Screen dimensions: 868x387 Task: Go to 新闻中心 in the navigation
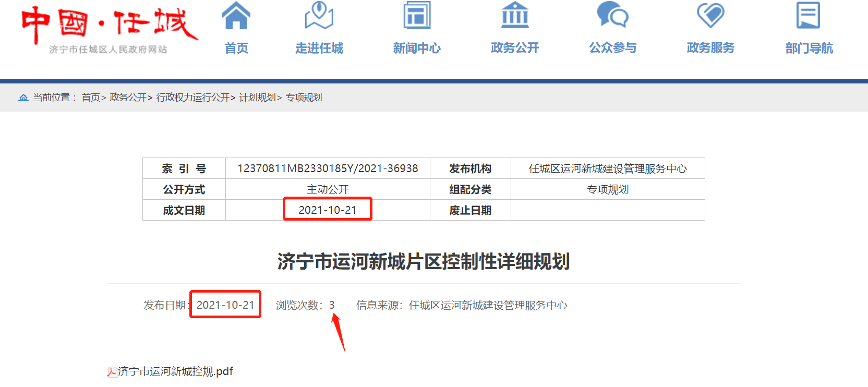point(417,48)
